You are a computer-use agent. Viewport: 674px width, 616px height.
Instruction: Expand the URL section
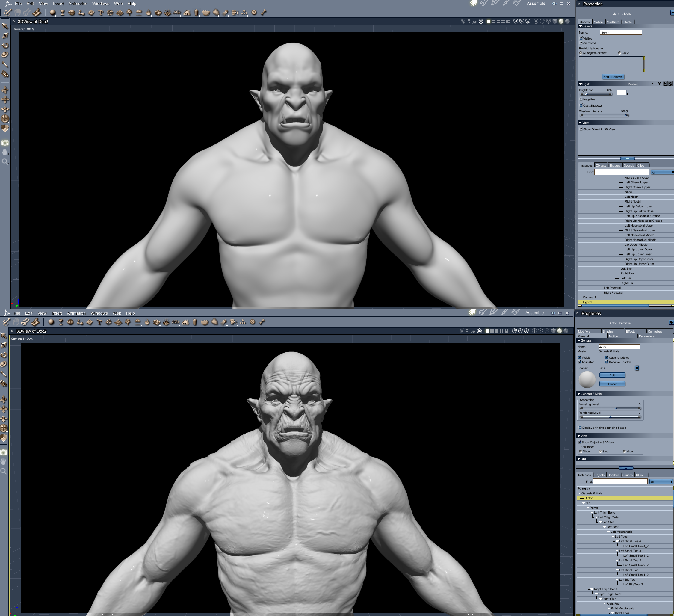579,459
